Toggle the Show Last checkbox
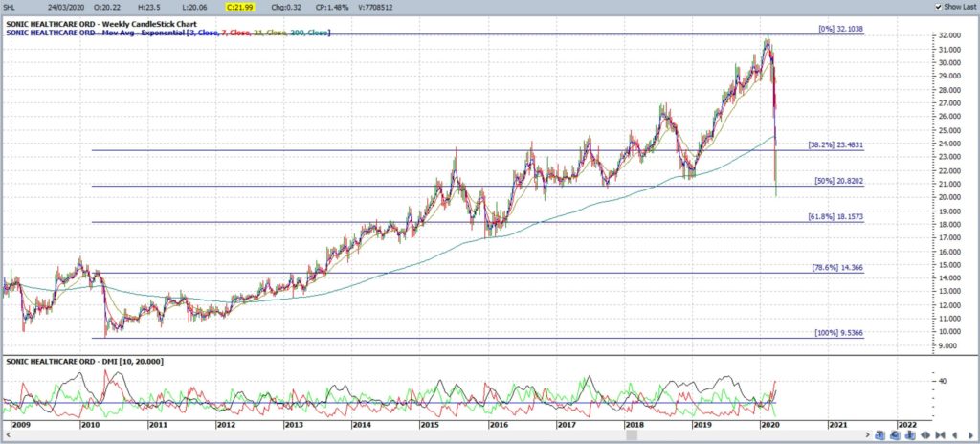The height and width of the screenshot is (444, 980). pos(939,7)
